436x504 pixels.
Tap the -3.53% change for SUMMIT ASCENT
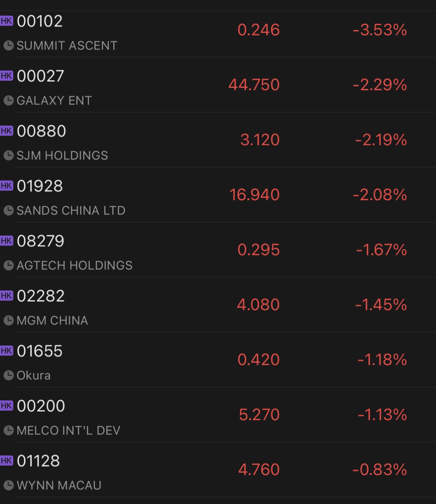pyautogui.click(x=380, y=30)
